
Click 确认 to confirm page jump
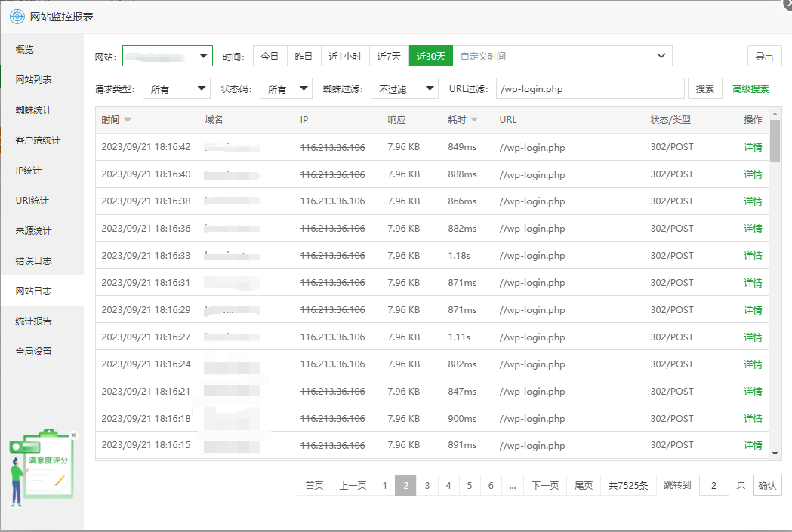click(x=767, y=485)
